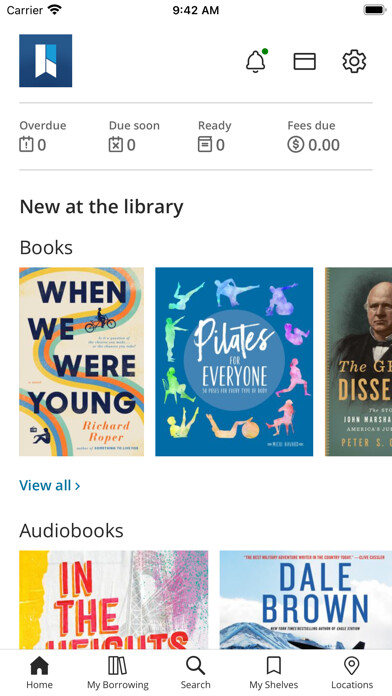The image size is (392, 696).
Task: Tap the Fees due dollar icon
Action: point(296,145)
